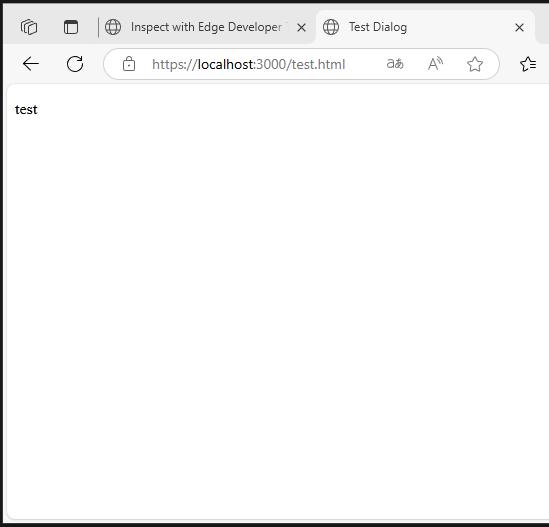549x527 pixels.
Task: Close the Inspect with Edge Developer tab
Action: click(x=301, y=27)
